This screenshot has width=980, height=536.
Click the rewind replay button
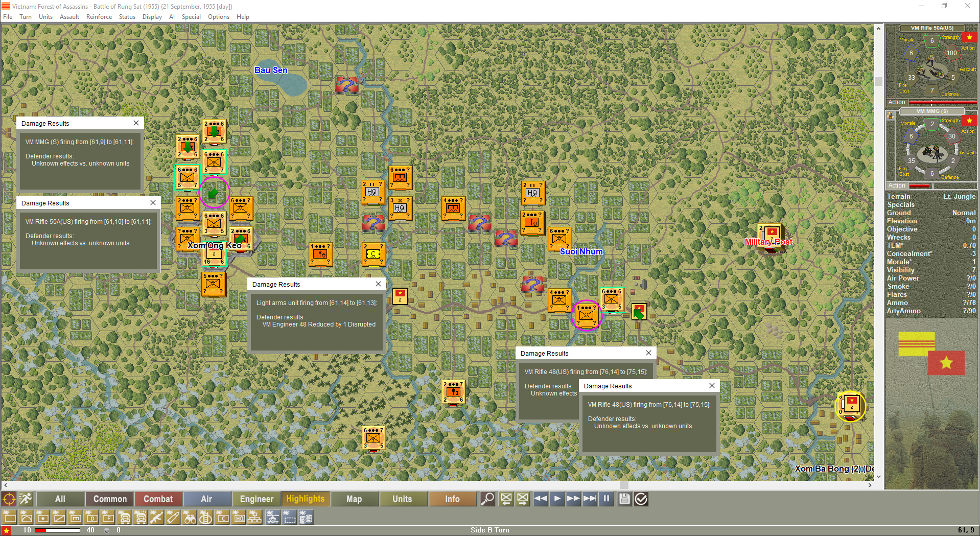[x=541, y=499]
